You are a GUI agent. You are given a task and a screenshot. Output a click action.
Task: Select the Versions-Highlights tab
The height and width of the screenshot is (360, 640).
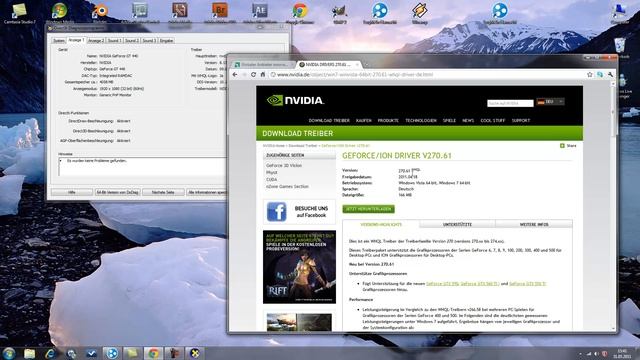pos(381,224)
